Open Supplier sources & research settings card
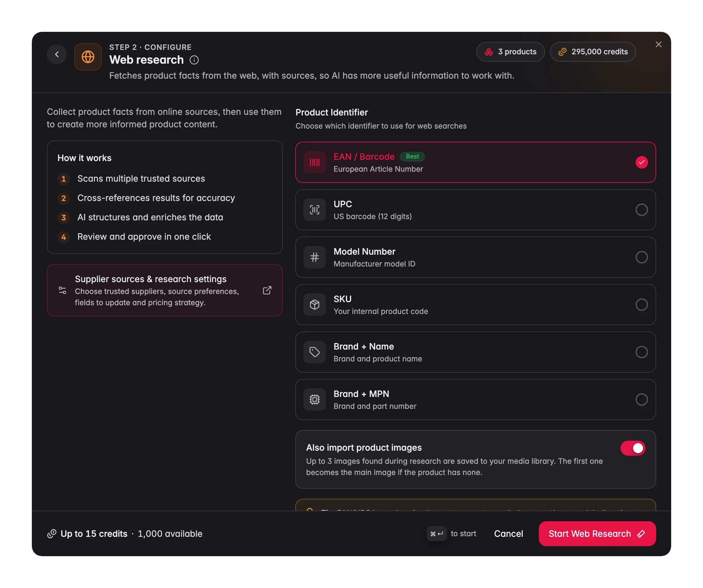This screenshot has width=703, height=588. (165, 290)
